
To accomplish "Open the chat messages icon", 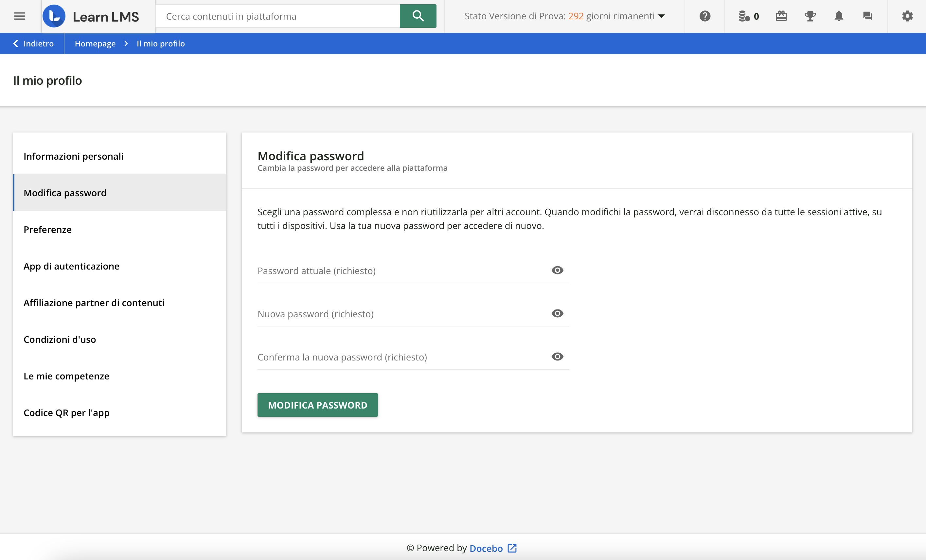I will (x=867, y=16).
